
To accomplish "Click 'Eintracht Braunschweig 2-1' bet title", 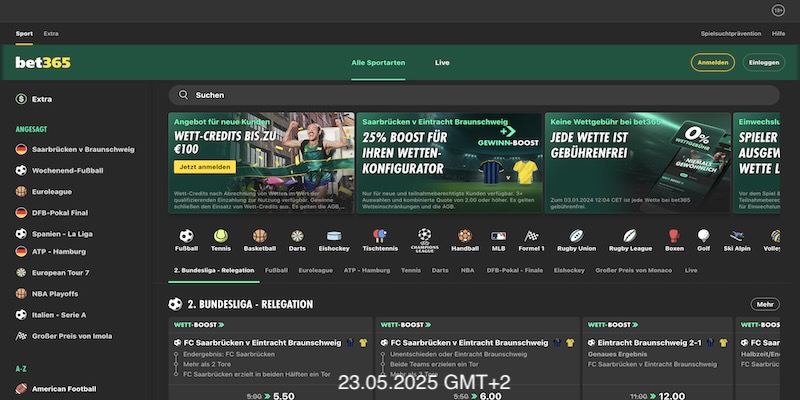I will [649, 343].
